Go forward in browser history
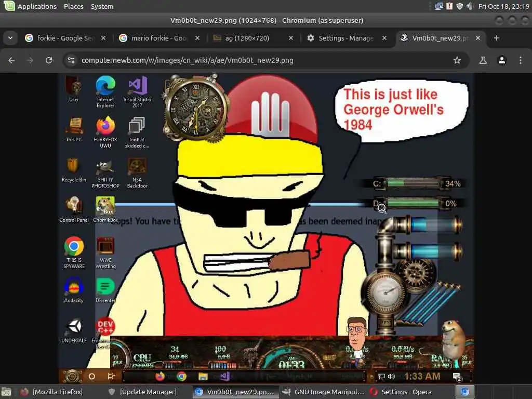Image resolution: width=532 pixels, height=399 pixels. coord(30,60)
